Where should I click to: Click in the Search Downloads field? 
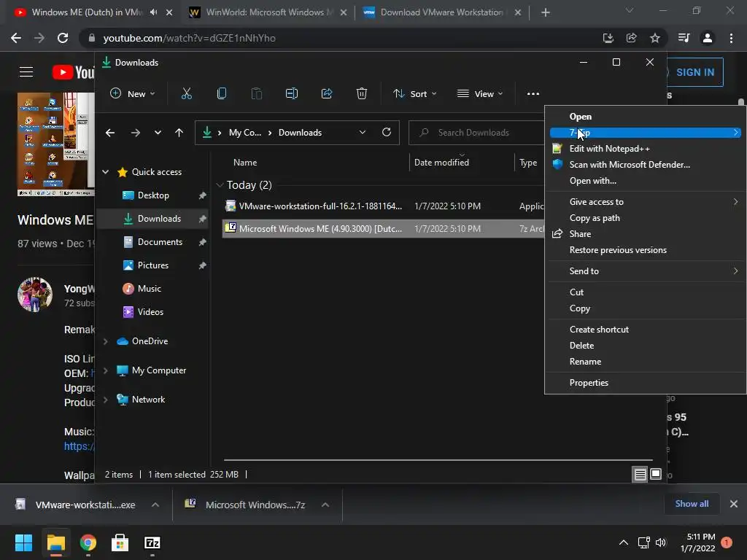pyautogui.click(x=476, y=133)
